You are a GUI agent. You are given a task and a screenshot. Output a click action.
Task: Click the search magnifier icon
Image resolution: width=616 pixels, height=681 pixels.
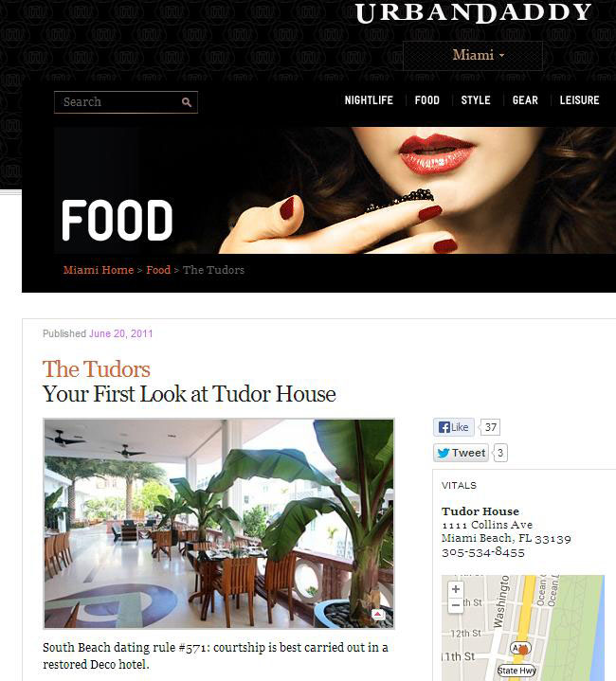click(187, 102)
